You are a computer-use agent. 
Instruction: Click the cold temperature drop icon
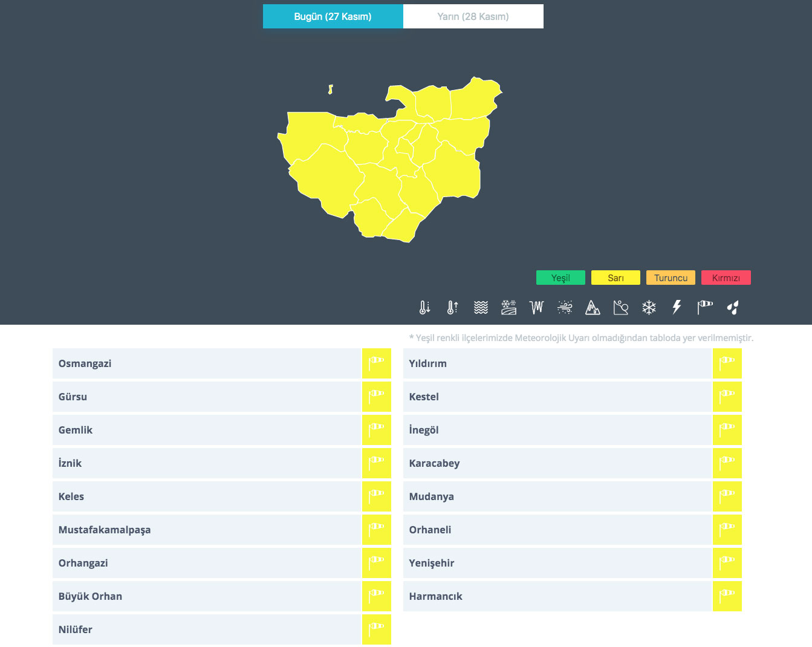click(424, 308)
